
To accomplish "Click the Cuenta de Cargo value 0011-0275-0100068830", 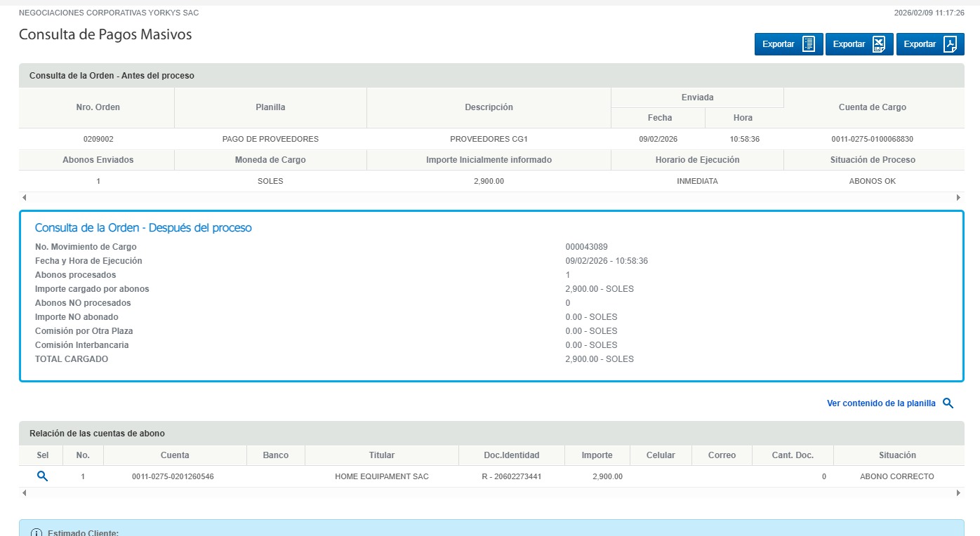I will coord(872,139).
